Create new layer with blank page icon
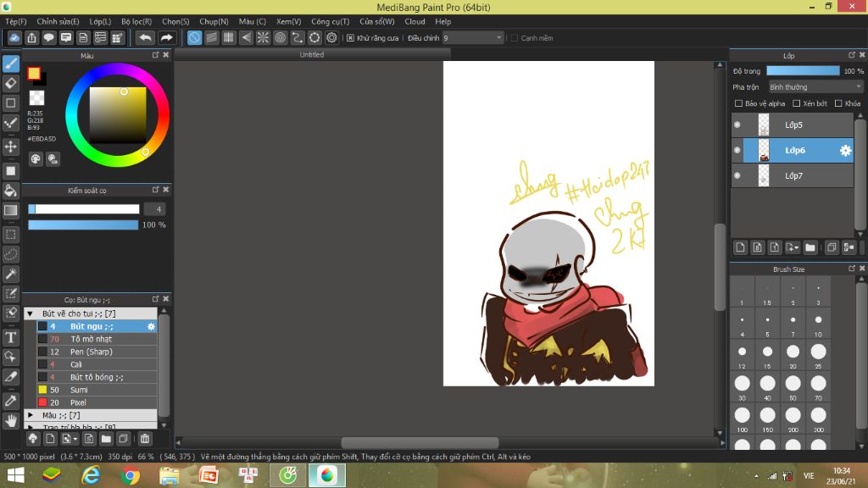Image resolution: width=868 pixels, height=488 pixels. [740, 247]
